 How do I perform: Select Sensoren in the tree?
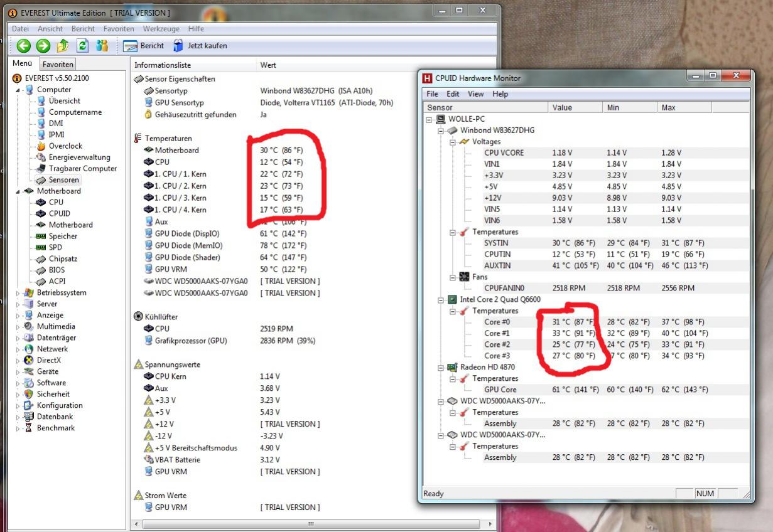64,180
